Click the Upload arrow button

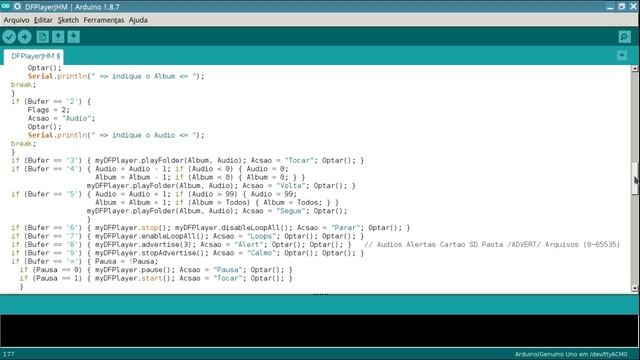click(x=24, y=37)
